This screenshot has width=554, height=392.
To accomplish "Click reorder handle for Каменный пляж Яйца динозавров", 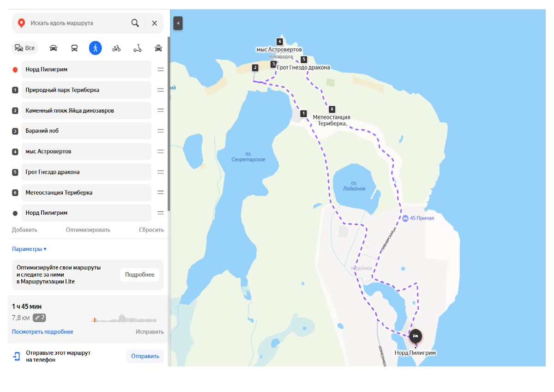I will coord(161,111).
